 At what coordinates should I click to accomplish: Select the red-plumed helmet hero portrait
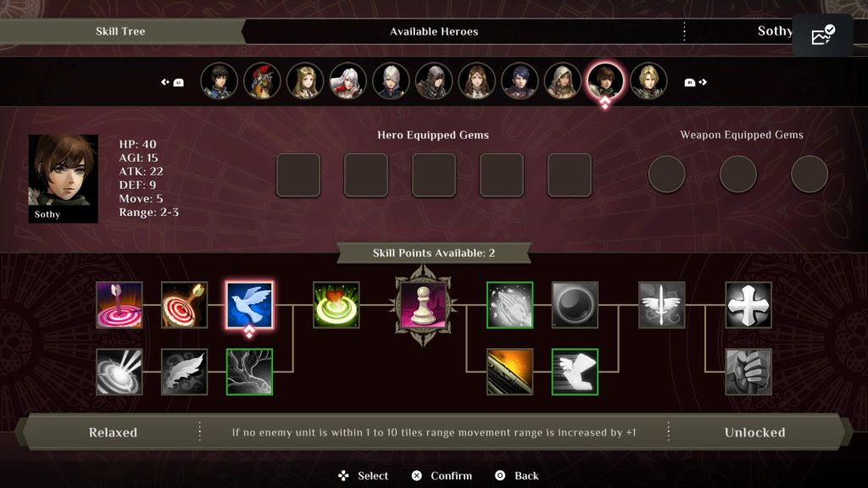pos(262,80)
